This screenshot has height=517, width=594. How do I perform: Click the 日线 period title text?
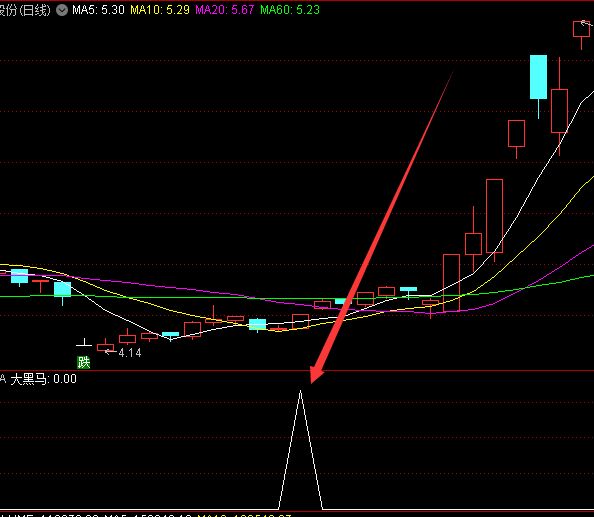[35, 10]
